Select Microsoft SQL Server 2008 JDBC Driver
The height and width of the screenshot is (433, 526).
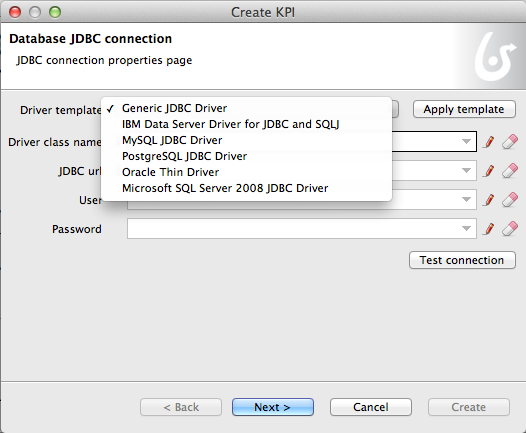click(x=246, y=188)
